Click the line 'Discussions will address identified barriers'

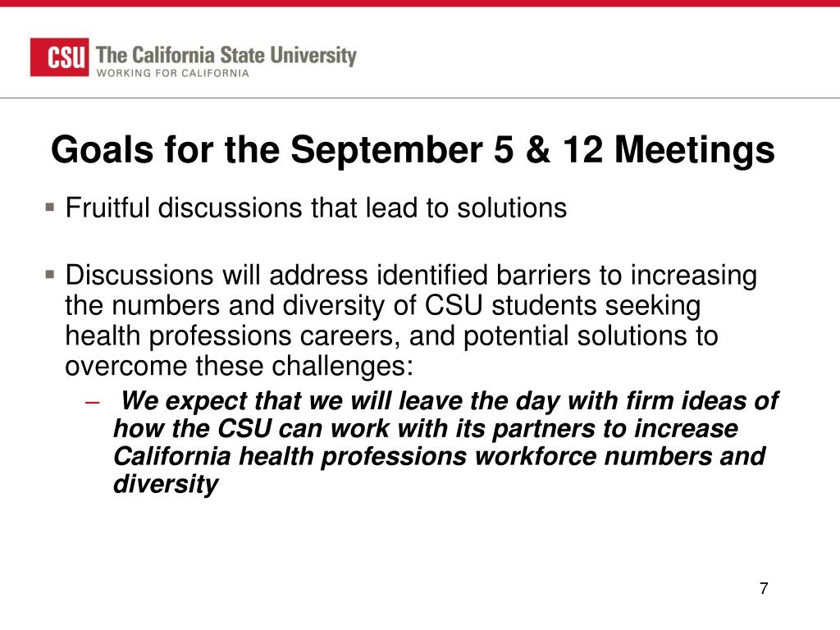[x=411, y=276]
